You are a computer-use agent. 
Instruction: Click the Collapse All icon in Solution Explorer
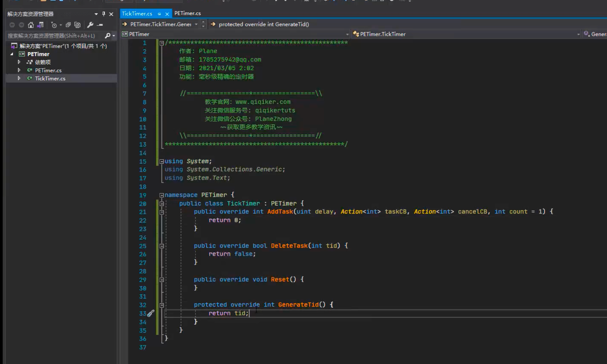tap(68, 25)
